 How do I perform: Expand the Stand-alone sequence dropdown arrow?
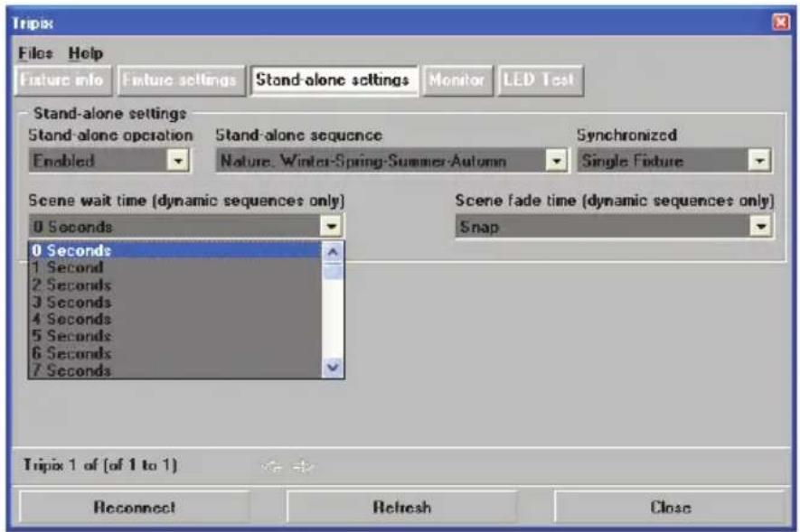click(x=556, y=161)
